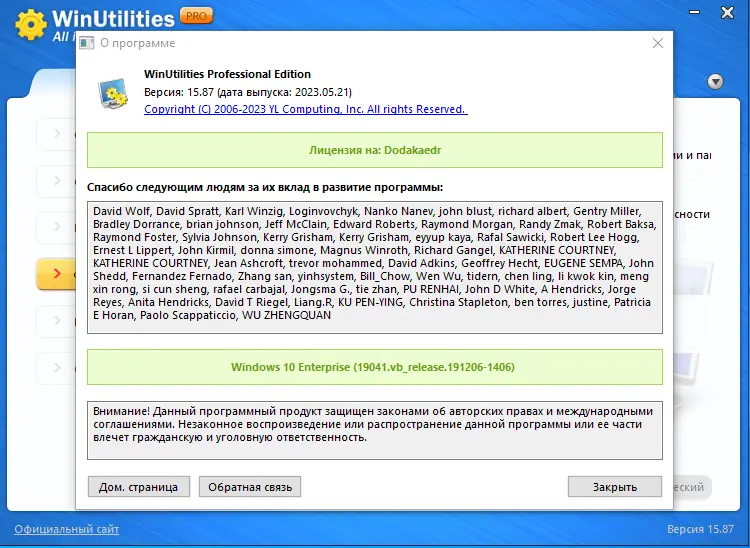Click the Версия: 15.87 release date line

point(248,92)
